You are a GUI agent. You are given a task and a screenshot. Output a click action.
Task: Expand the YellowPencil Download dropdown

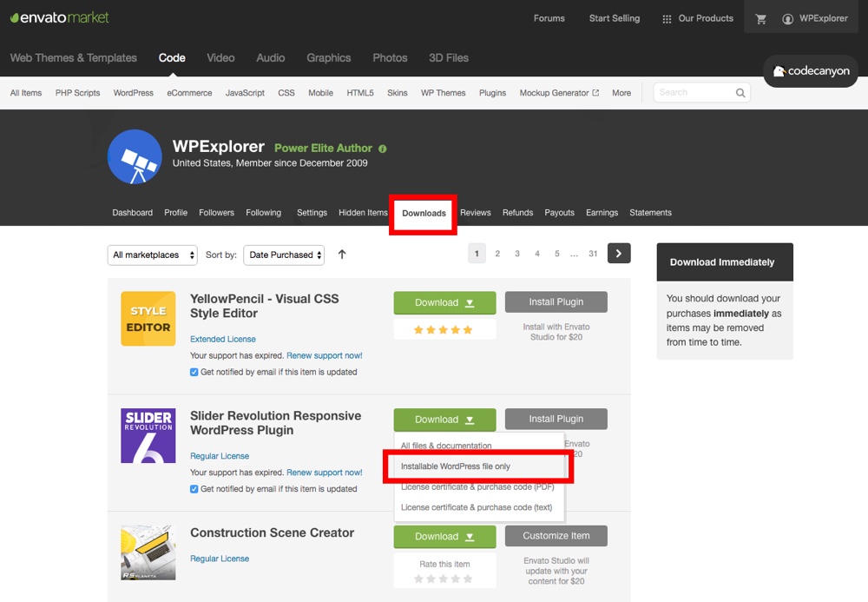click(444, 302)
